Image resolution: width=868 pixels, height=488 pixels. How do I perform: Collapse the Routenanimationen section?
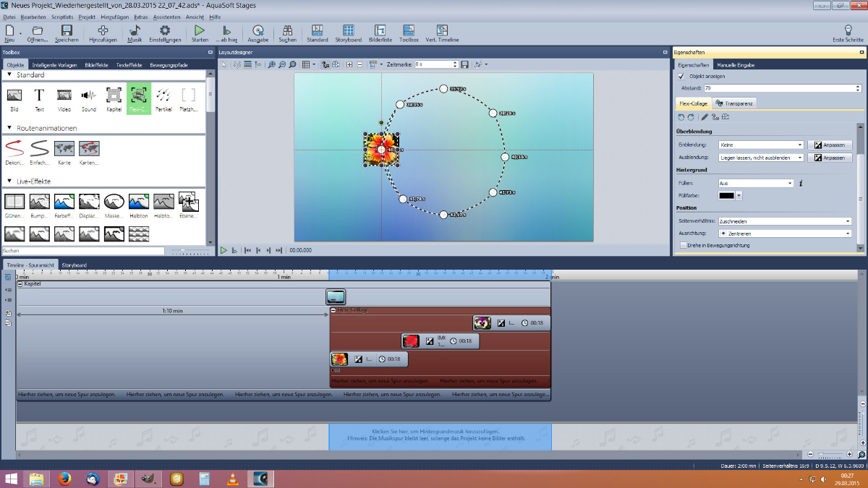pos(9,128)
